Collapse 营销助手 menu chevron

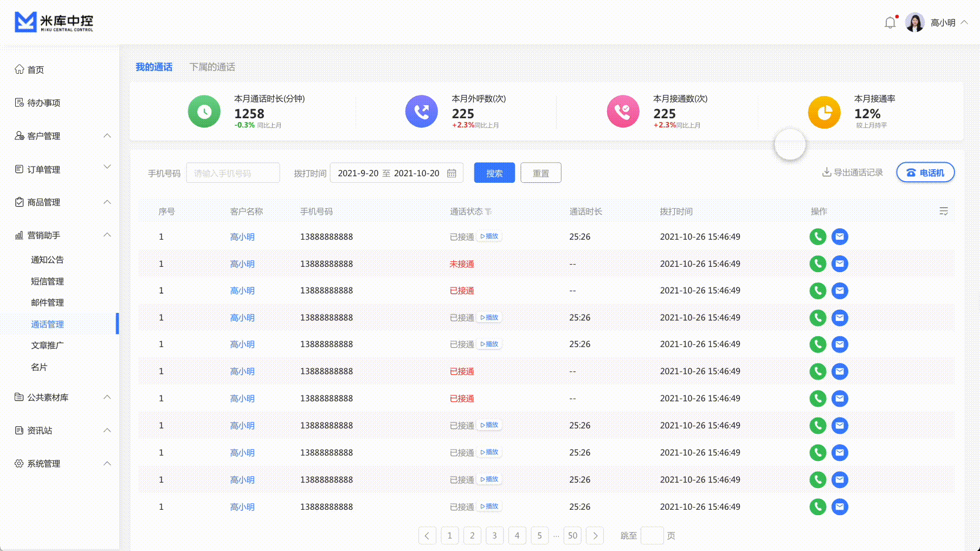pyautogui.click(x=107, y=235)
